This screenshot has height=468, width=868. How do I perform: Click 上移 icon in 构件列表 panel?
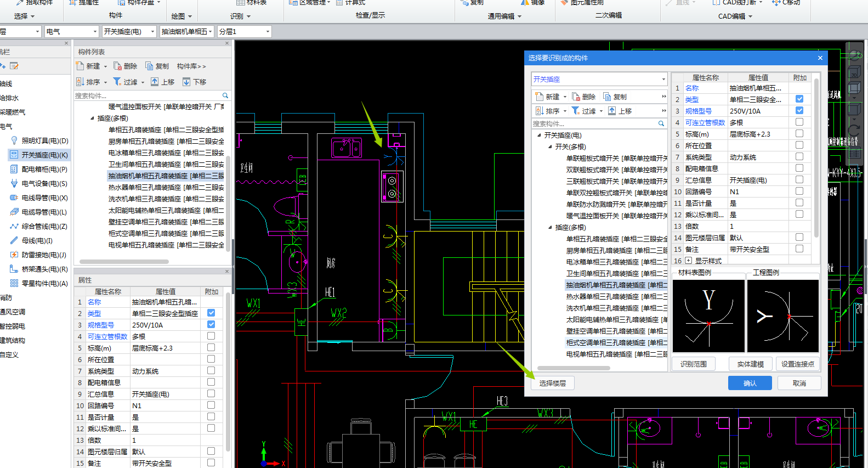pos(155,82)
